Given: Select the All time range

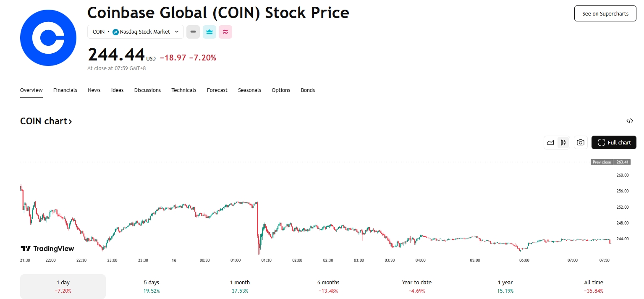Looking at the screenshot, I should 594,286.
